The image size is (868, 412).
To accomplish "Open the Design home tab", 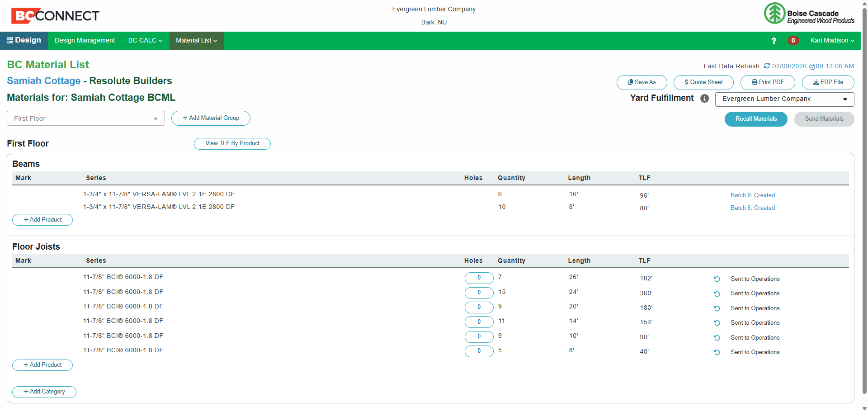I will pyautogui.click(x=24, y=40).
